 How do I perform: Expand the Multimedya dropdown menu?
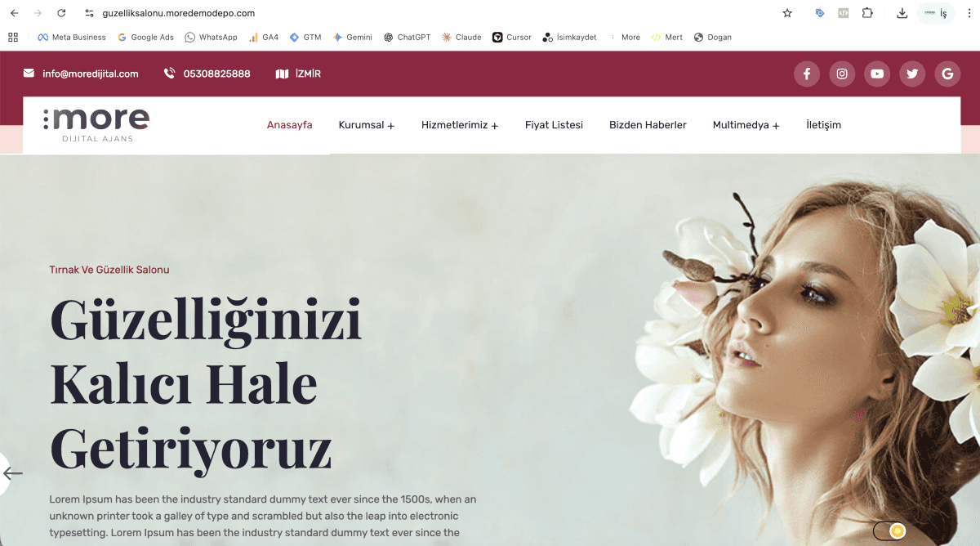[x=746, y=125]
